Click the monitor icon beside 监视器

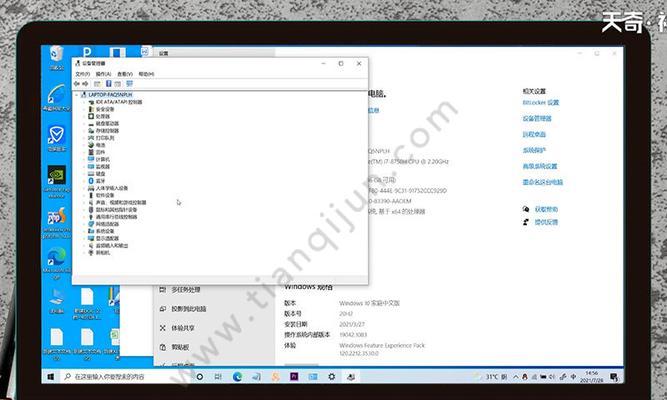click(91, 166)
